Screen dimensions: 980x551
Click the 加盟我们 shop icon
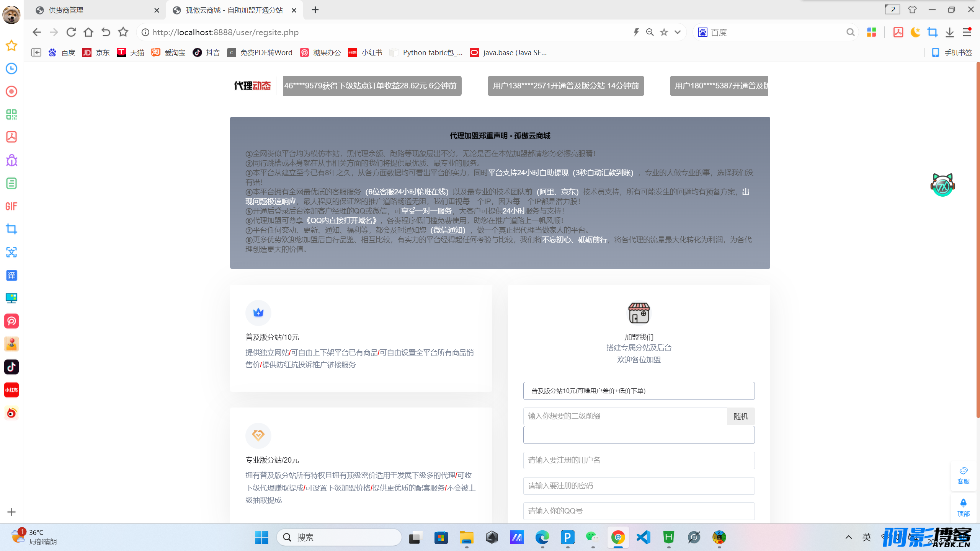(x=639, y=313)
